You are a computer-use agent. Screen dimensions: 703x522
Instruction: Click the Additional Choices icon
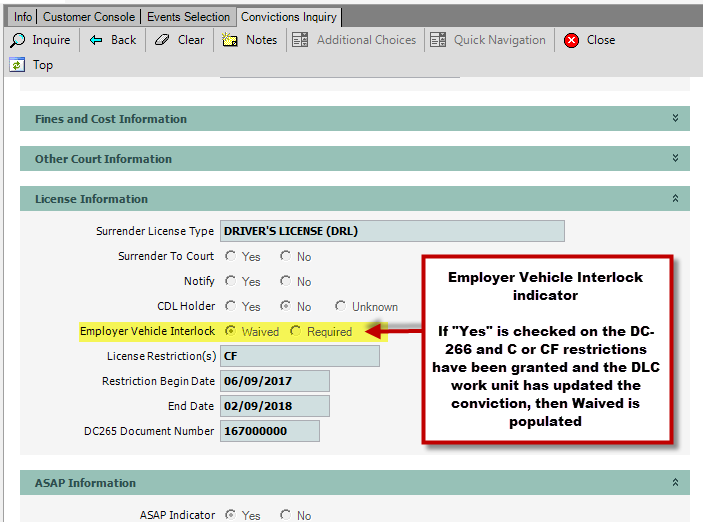point(300,40)
